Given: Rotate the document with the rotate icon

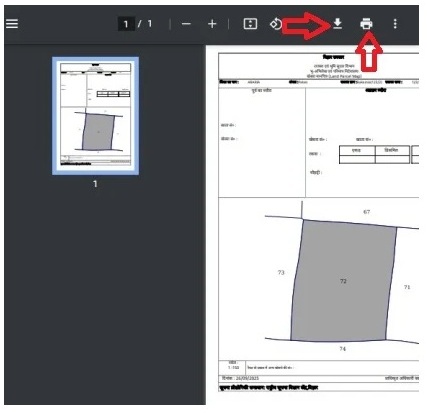Looking at the screenshot, I should pyautogui.click(x=276, y=24).
